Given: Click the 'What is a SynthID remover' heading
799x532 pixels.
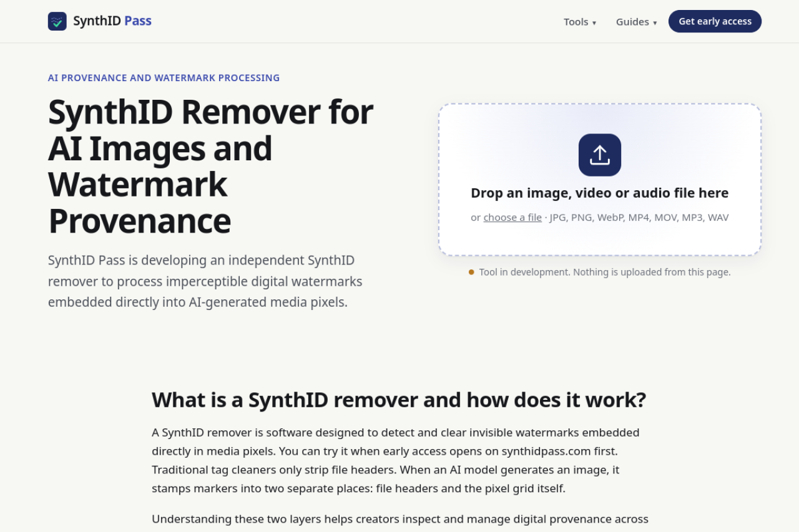Looking at the screenshot, I should (x=399, y=400).
